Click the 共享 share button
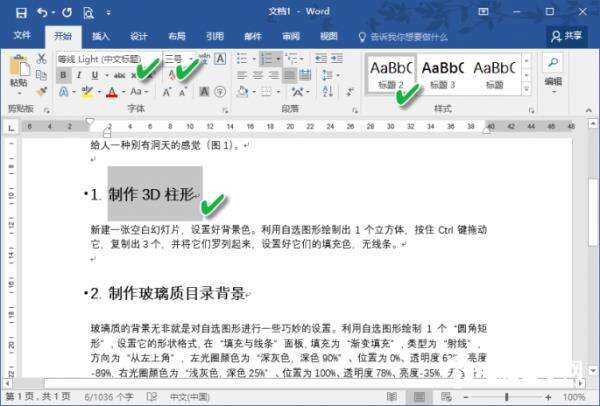Screen dimensions: 600x406 pyautogui.click(x=567, y=36)
